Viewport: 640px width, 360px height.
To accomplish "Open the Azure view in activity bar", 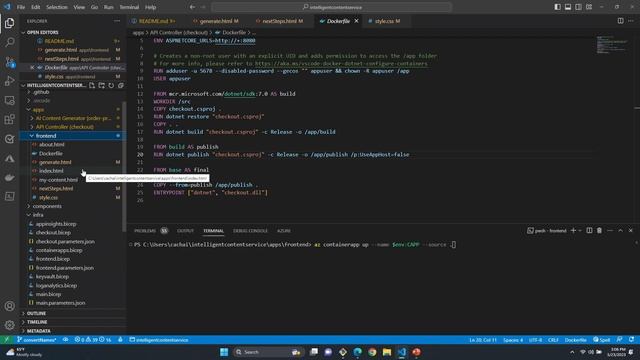I will (9, 158).
